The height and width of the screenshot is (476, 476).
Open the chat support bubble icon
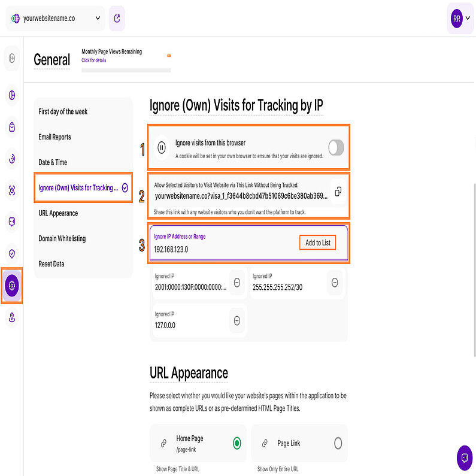click(x=465, y=457)
